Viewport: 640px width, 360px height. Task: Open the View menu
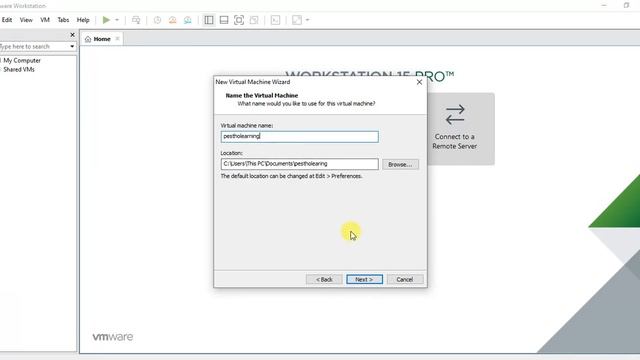point(26,20)
